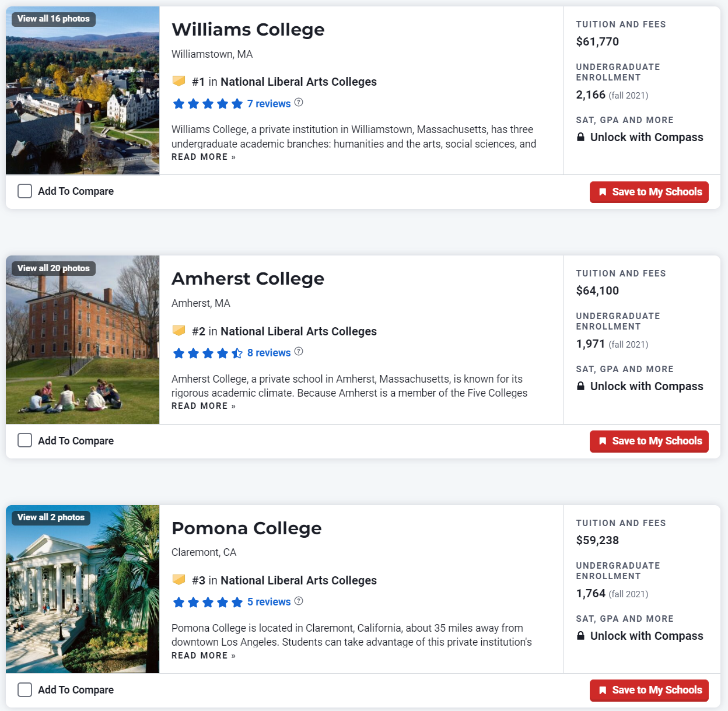Image resolution: width=728 pixels, height=711 pixels.
Task: Click the ranking badge icon for Williams College
Action: tap(179, 81)
